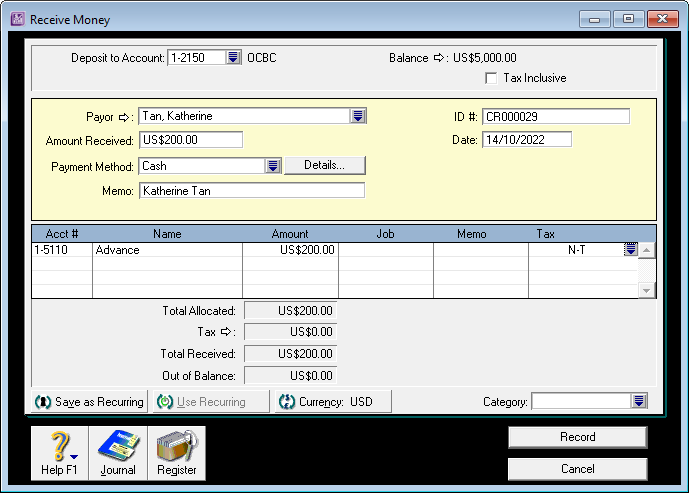Open the Journal icon
689x493 pixels.
pyautogui.click(x=118, y=452)
